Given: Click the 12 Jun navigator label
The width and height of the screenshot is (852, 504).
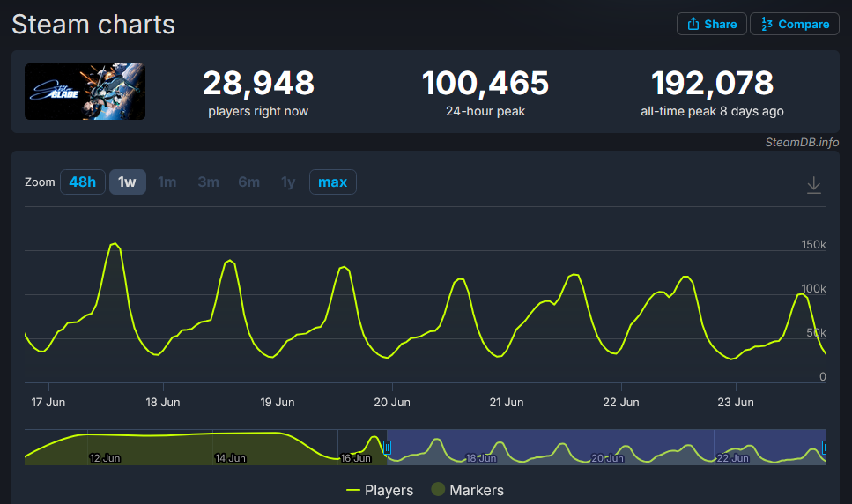Looking at the screenshot, I should (105, 458).
